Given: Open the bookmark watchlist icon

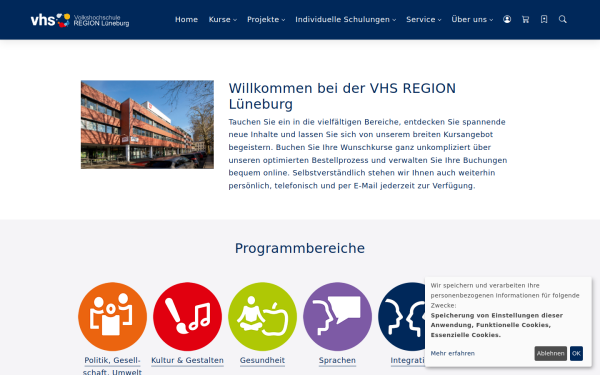Looking at the screenshot, I should tap(544, 19).
